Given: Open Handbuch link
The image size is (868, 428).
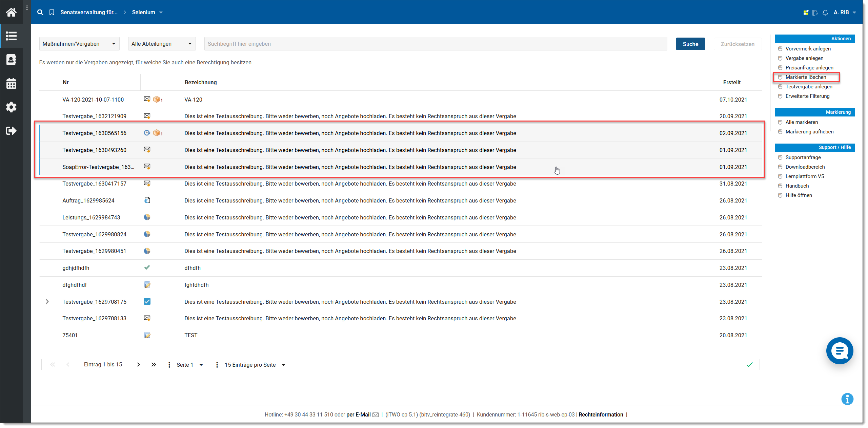Looking at the screenshot, I should (x=797, y=186).
